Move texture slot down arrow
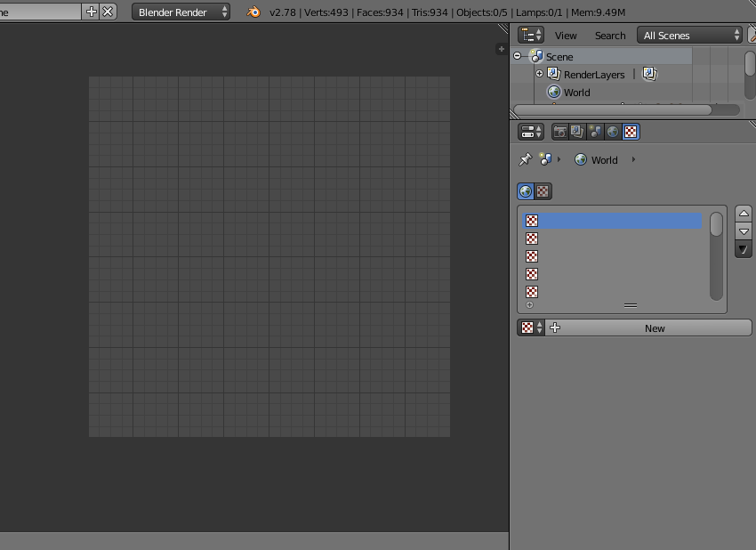Screen dimensions: 756x550 tap(744, 231)
